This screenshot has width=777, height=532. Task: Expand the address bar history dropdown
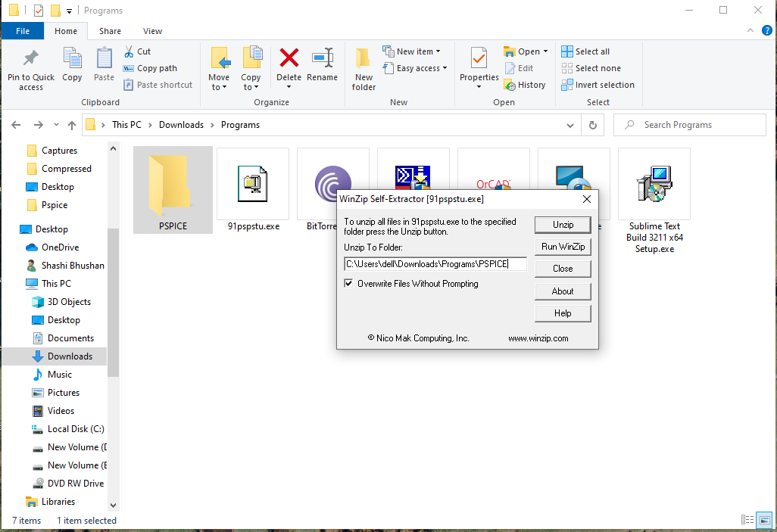click(x=570, y=124)
